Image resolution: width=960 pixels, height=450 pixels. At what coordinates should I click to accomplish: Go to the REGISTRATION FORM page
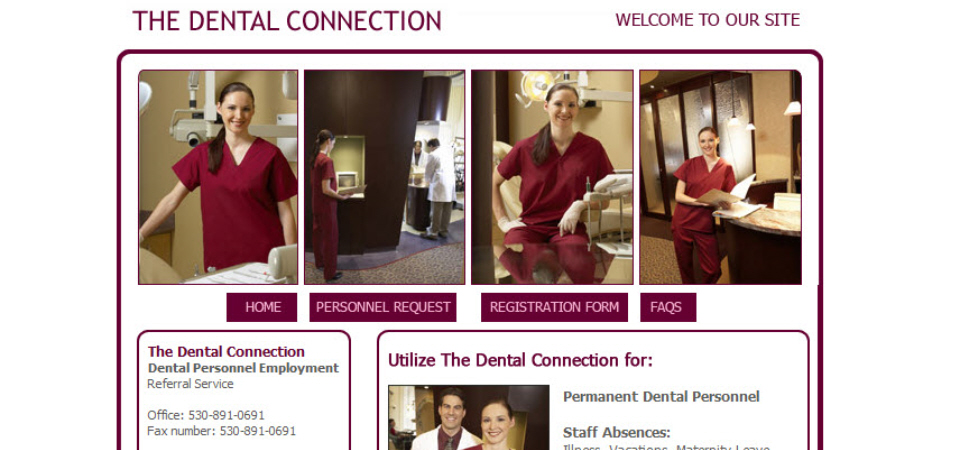point(554,307)
